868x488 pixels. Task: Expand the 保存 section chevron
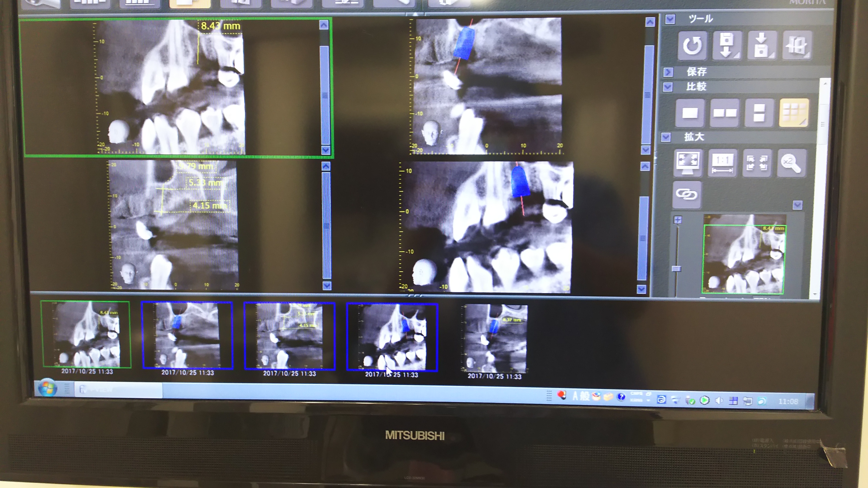(x=668, y=72)
